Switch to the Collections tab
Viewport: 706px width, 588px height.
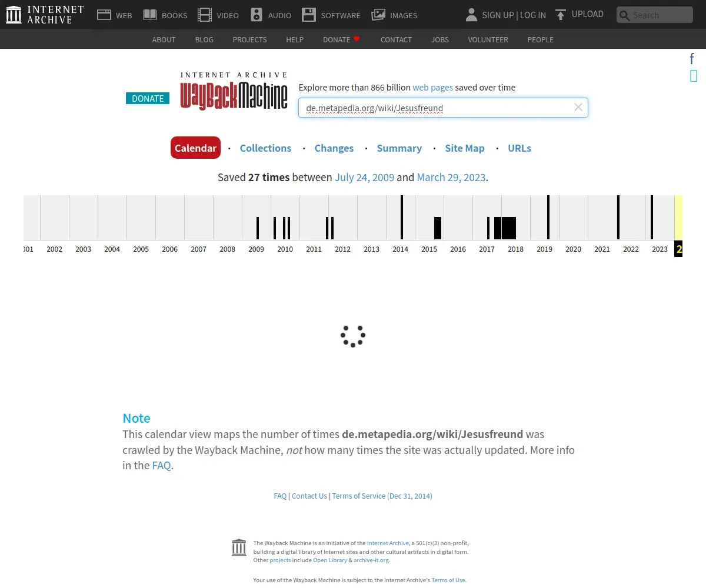point(265,148)
